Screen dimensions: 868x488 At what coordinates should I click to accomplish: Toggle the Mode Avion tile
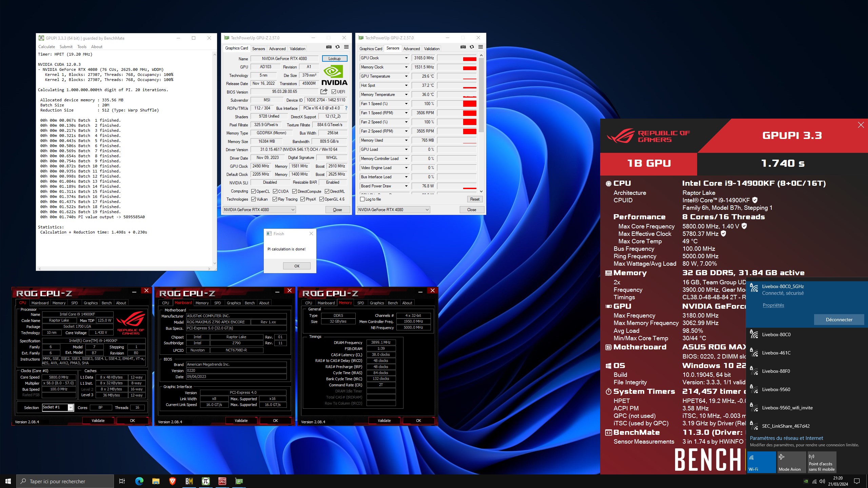[792, 462]
